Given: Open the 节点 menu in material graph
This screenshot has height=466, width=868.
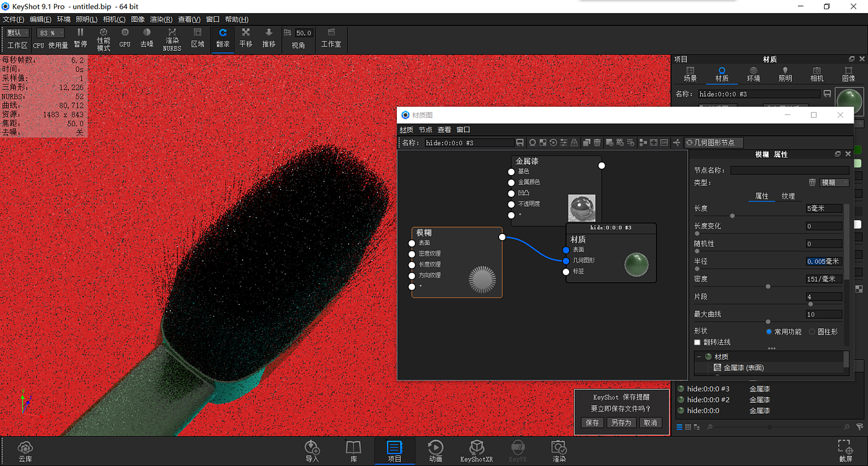Looking at the screenshot, I should tap(425, 130).
